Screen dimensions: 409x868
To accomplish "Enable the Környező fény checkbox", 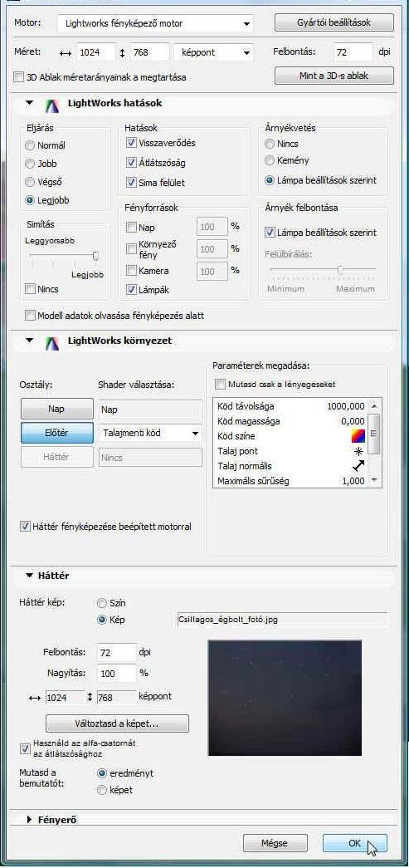I will [x=131, y=249].
